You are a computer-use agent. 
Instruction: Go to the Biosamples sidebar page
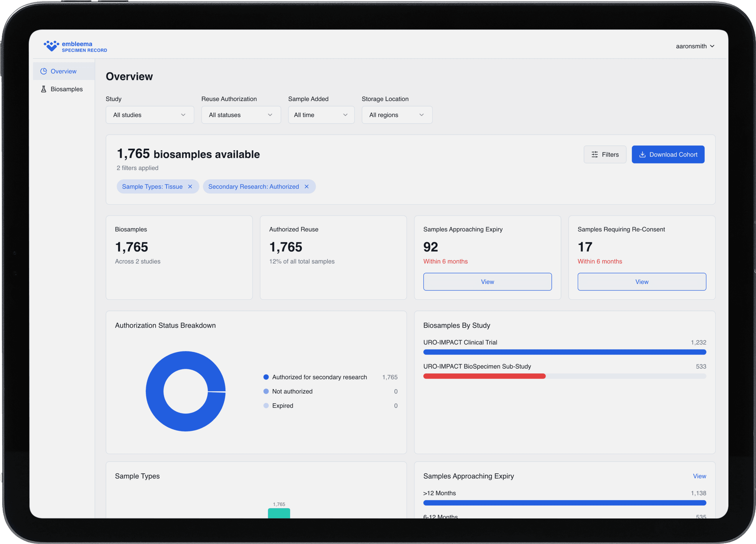pyautogui.click(x=66, y=89)
